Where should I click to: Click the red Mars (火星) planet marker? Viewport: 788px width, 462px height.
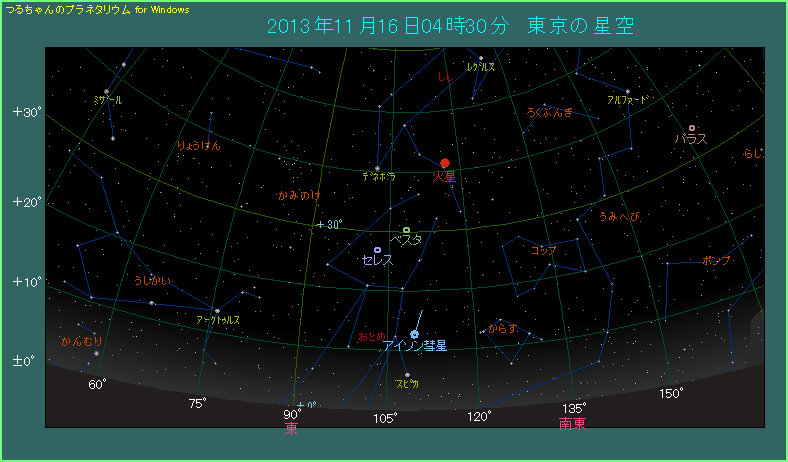tap(445, 162)
